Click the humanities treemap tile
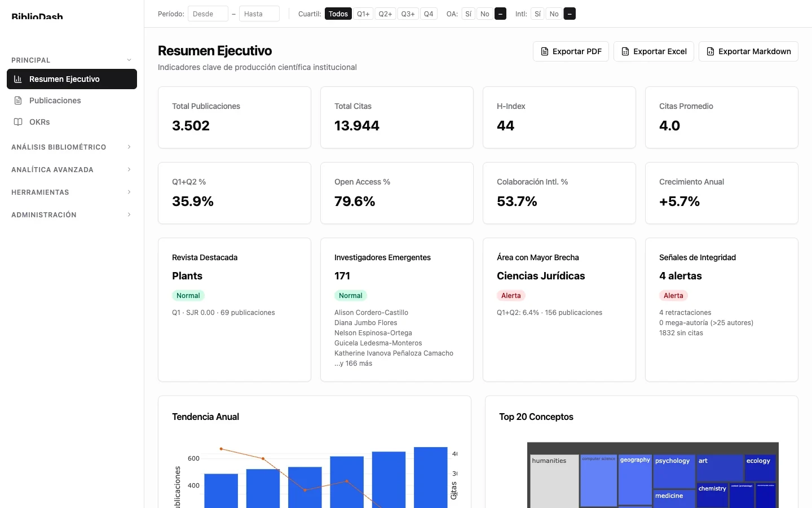The height and width of the screenshot is (508, 812). [x=554, y=481]
